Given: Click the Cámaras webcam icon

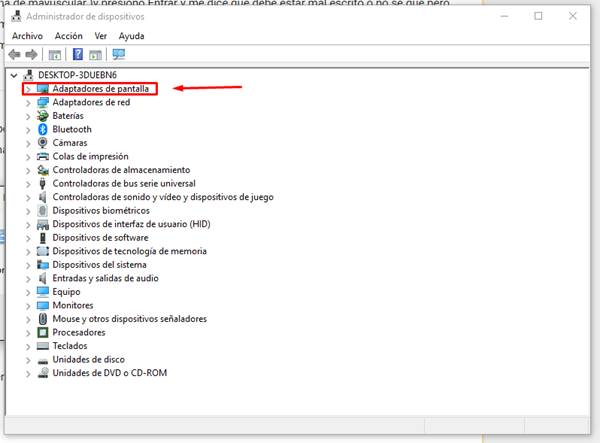Looking at the screenshot, I should tap(42, 143).
